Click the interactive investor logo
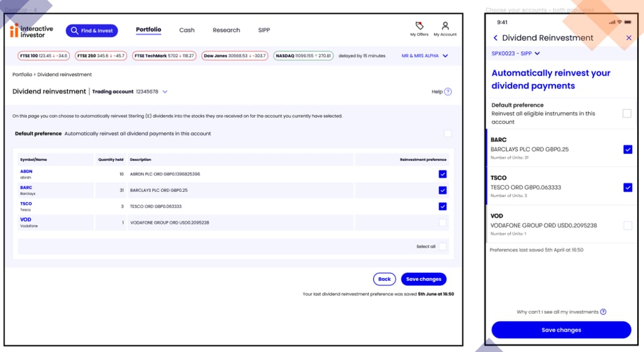Viewport: 644px width, 352px height. point(31,31)
